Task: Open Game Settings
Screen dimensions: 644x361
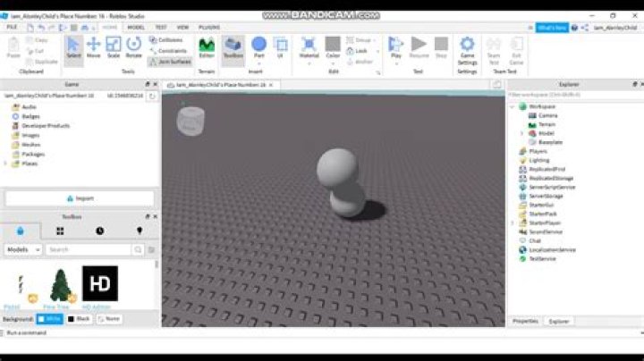Action: [467, 48]
